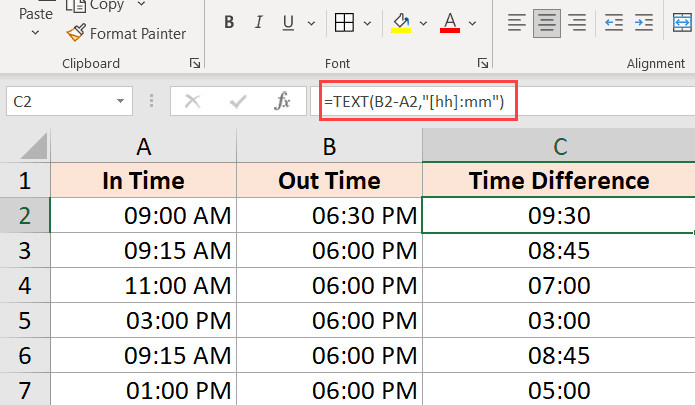Open the Insert Function fx dialog
The width and height of the screenshot is (695, 405).
(283, 101)
